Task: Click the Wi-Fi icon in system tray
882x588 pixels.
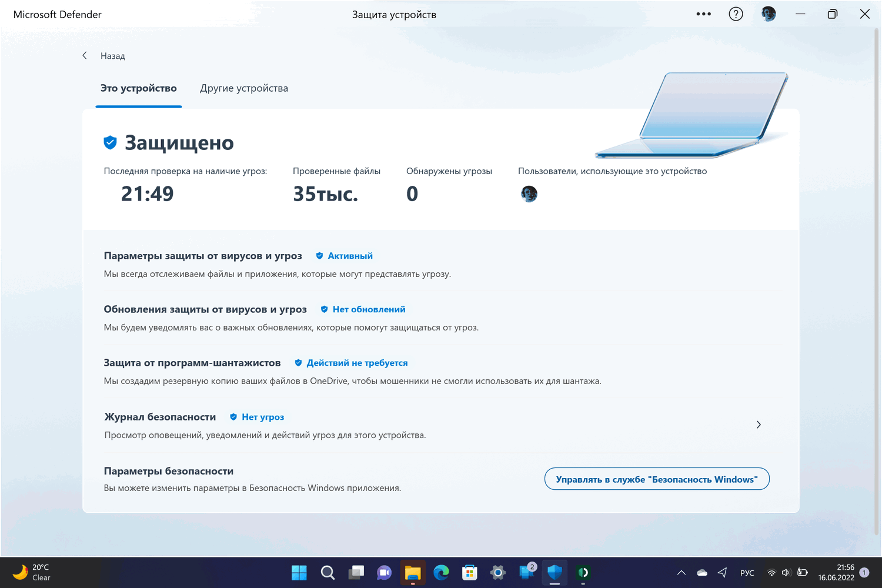Action: [x=771, y=573]
